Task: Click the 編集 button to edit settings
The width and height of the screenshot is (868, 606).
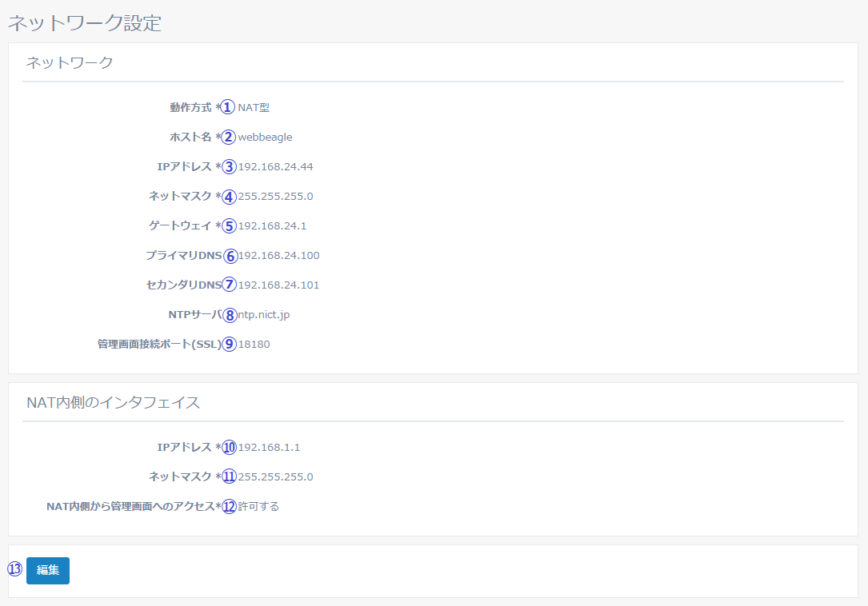Action: (x=47, y=570)
